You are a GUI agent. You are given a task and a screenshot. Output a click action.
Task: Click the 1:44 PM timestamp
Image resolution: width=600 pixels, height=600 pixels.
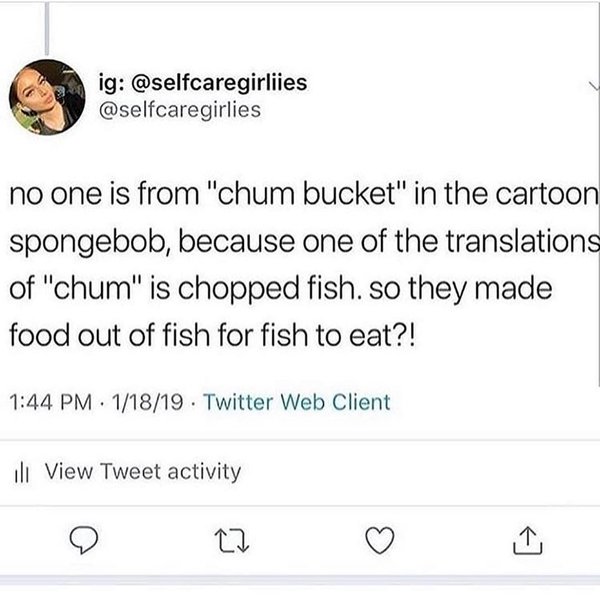tap(51, 404)
